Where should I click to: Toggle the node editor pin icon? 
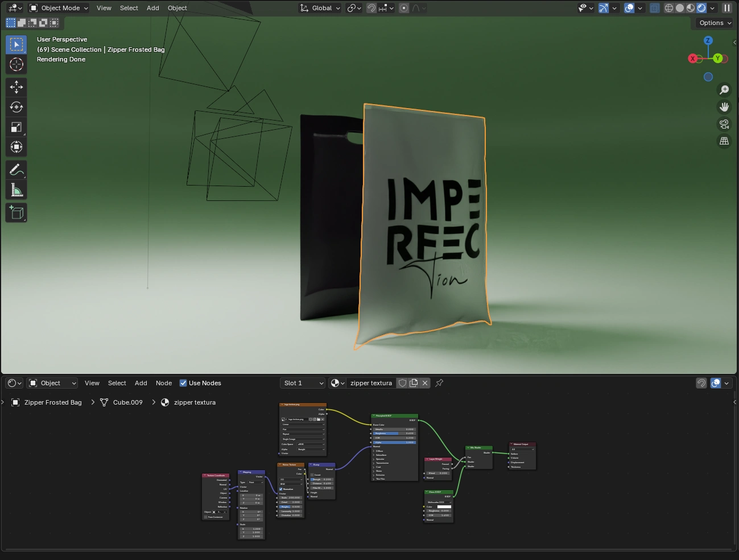click(x=439, y=383)
